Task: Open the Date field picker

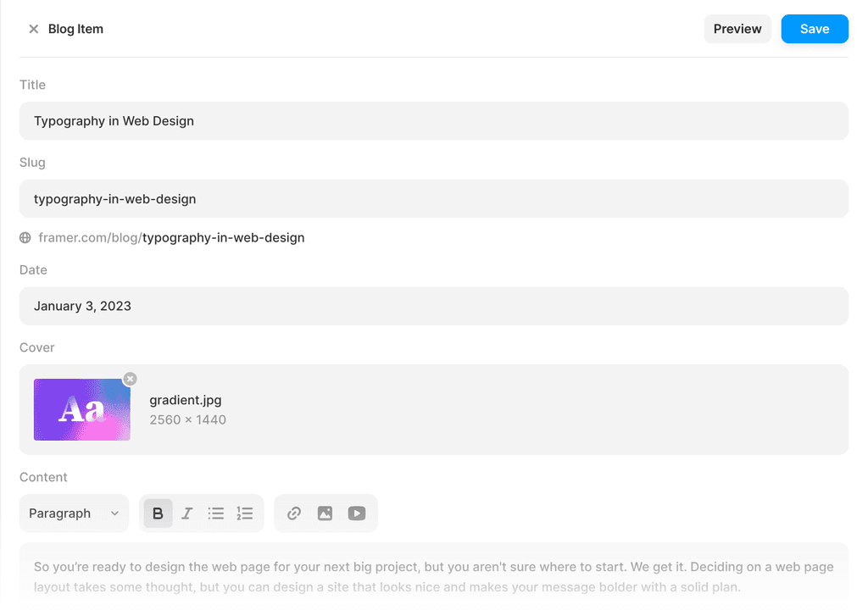Action: (433, 306)
